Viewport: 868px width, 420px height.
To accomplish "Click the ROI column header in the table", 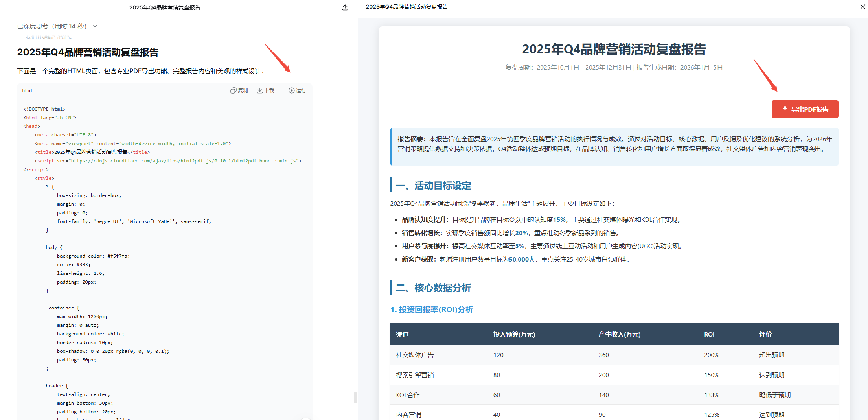I will point(709,334).
